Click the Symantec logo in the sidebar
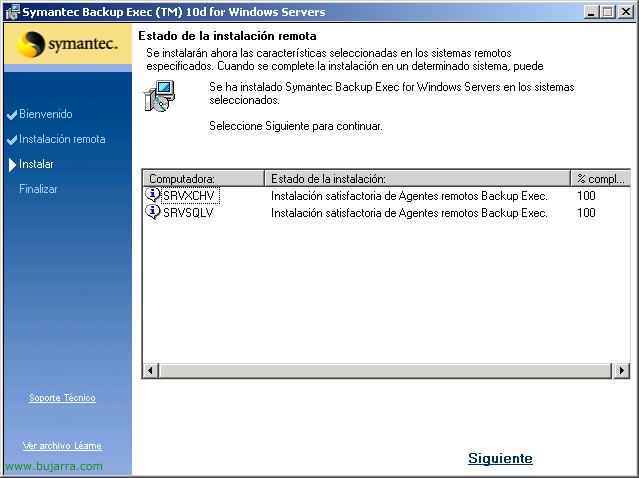 (x=68, y=44)
